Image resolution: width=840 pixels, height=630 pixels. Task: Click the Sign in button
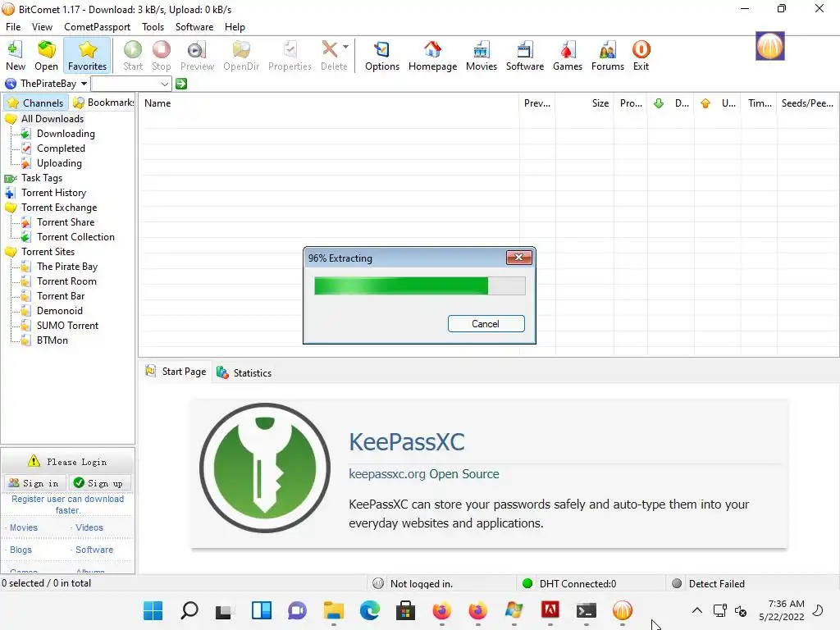(34, 483)
